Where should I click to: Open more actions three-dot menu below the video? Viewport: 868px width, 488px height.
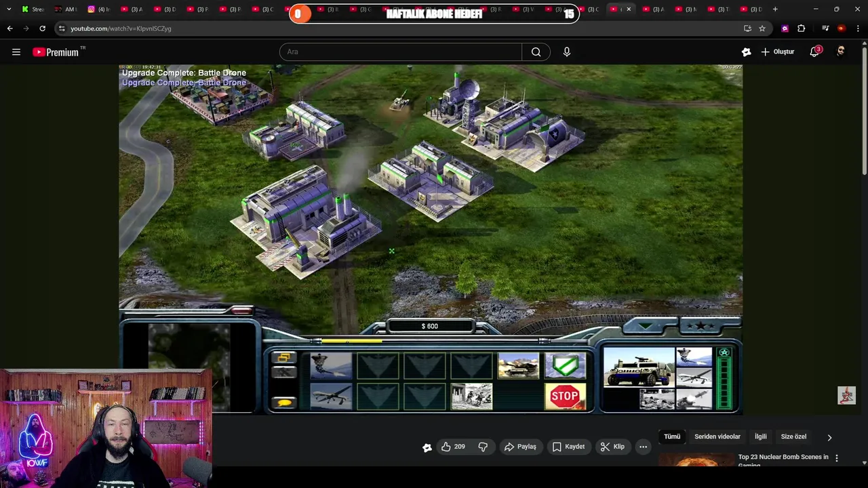pos(643,447)
